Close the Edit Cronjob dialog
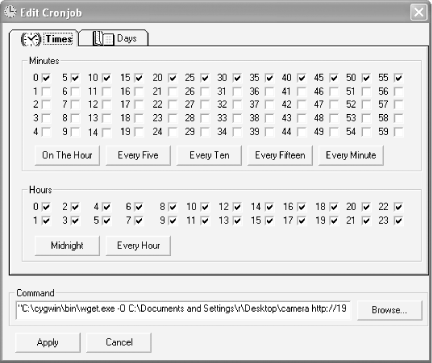 pyautogui.click(x=418, y=13)
